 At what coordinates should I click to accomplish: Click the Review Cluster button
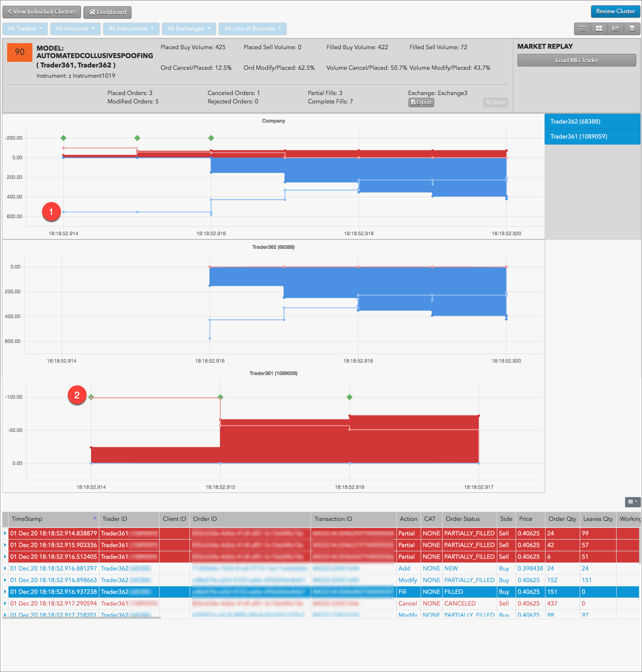point(615,11)
